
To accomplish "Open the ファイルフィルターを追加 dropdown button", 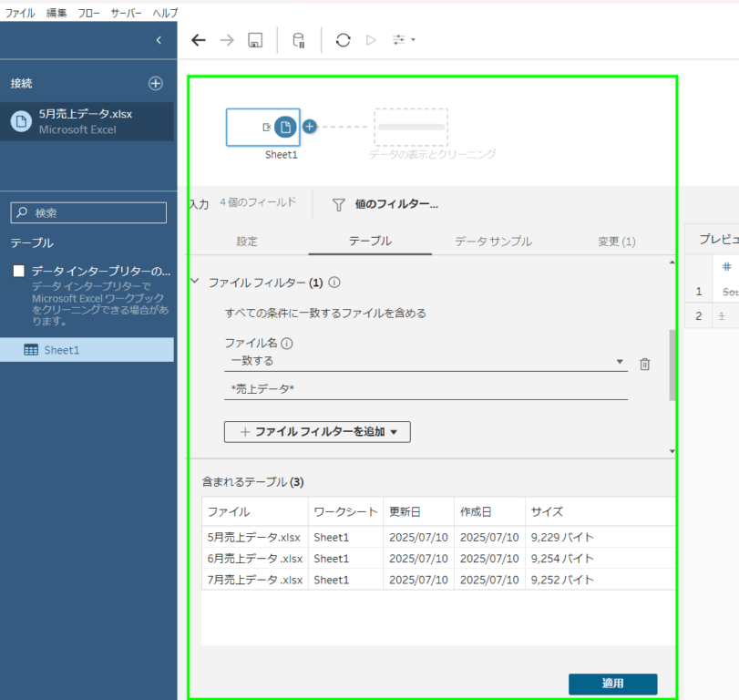I will 317,432.
